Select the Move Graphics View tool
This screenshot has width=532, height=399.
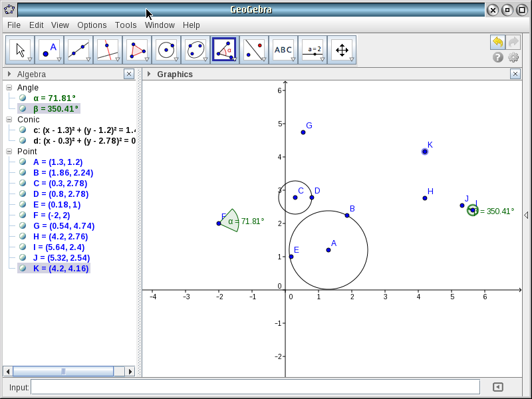tap(341, 49)
